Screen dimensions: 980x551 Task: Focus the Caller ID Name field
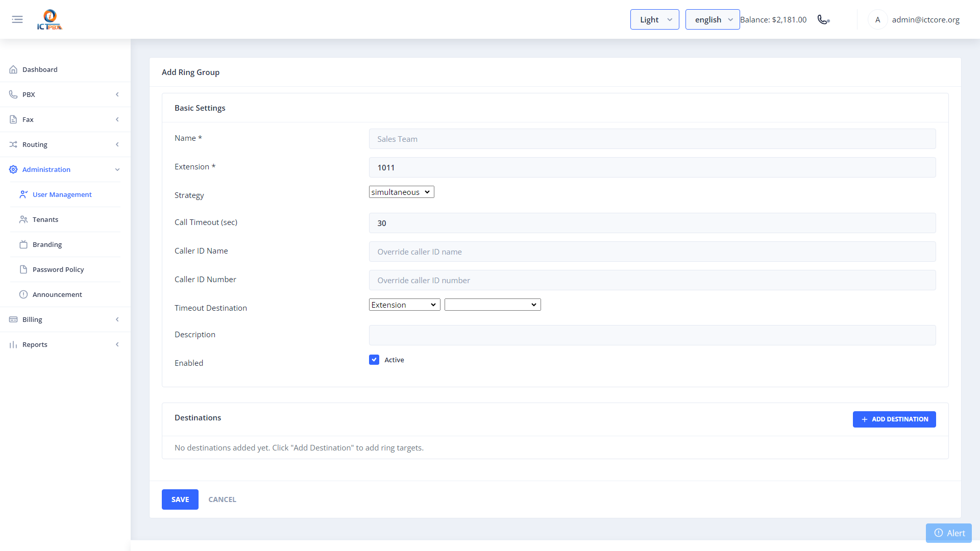point(652,252)
